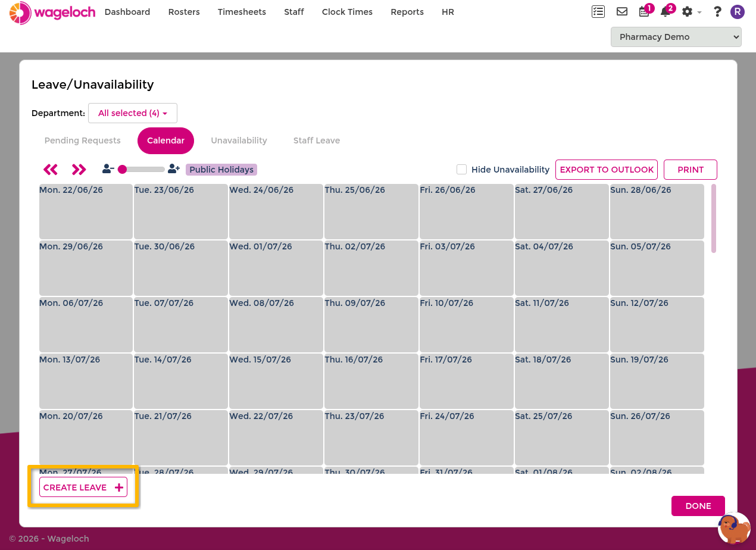Select the Fri. 10/07/26 calendar cell

click(467, 324)
